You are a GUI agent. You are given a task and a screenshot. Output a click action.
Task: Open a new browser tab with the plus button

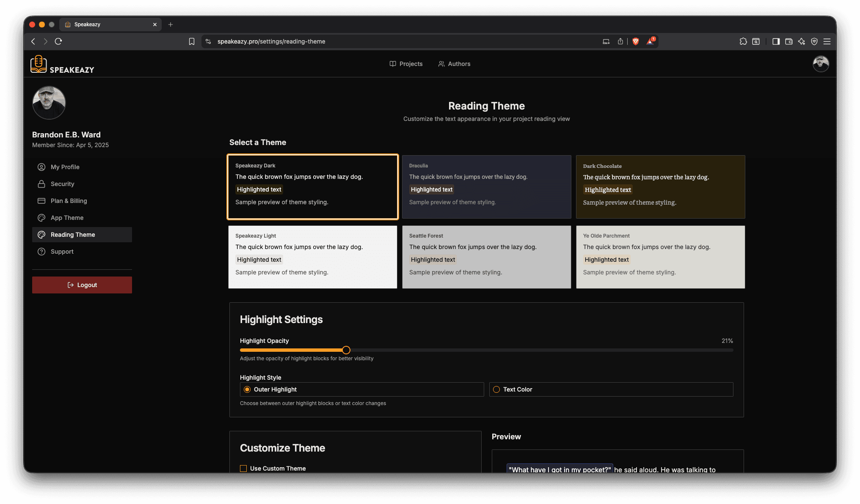(x=171, y=24)
